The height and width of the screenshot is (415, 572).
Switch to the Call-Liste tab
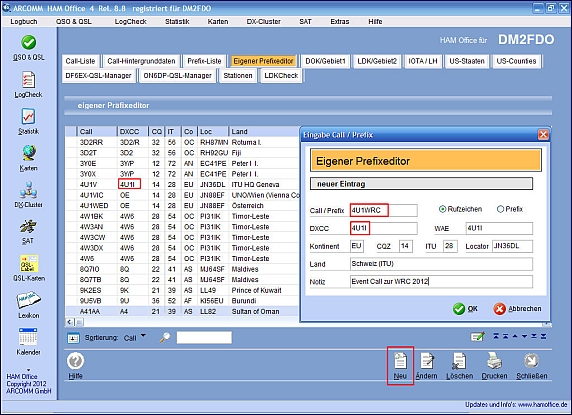[x=80, y=61]
